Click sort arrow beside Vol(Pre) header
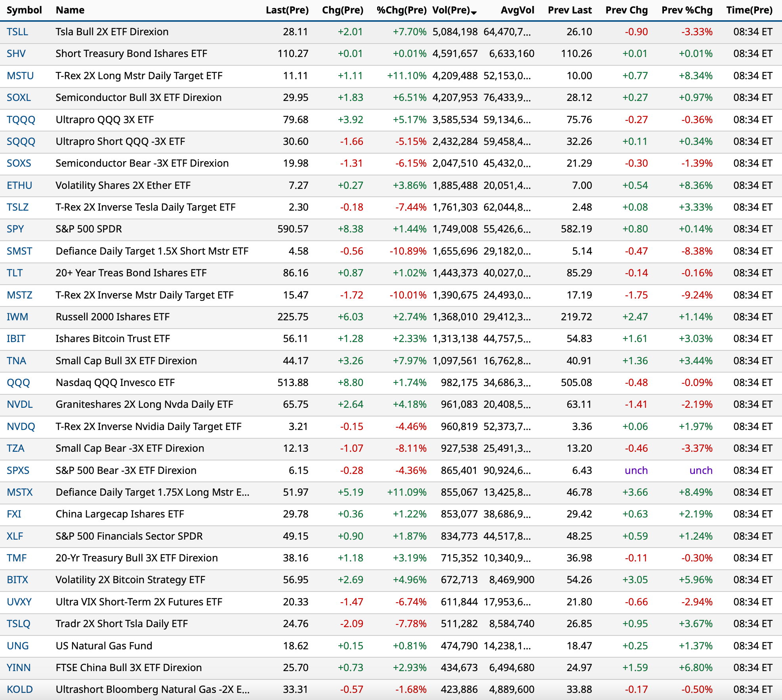 [x=474, y=13]
